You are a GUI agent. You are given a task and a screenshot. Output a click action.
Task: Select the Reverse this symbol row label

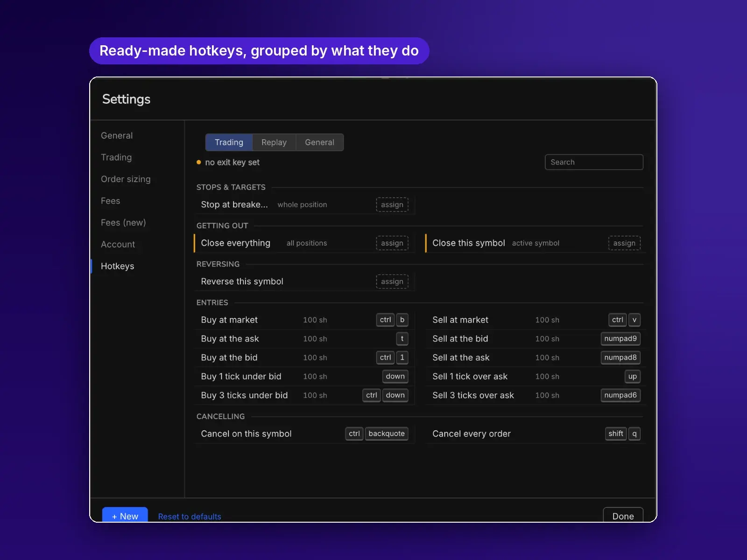click(x=242, y=281)
